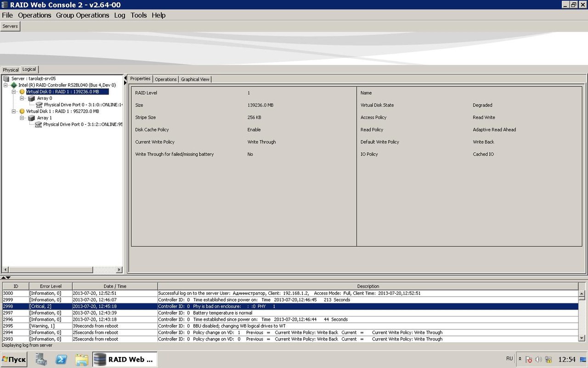Switch to the Logical tab
Image resolution: width=588 pixels, height=368 pixels.
29,69
